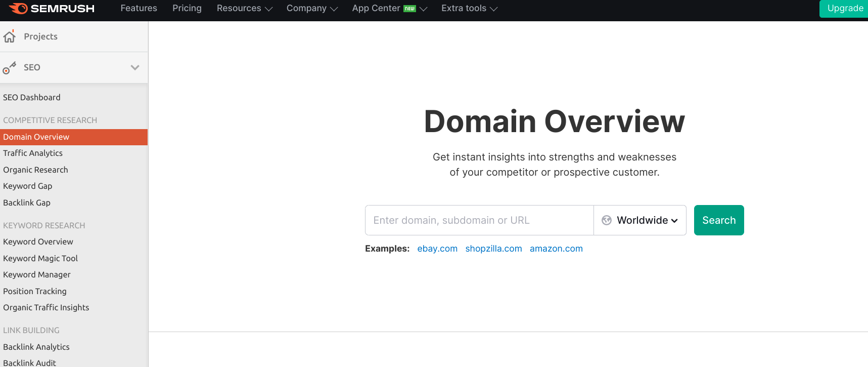Viewport: 868px width, 367px height.
Task: Click the 'LINK BUILDING' section label
Action: click(31, 330)
